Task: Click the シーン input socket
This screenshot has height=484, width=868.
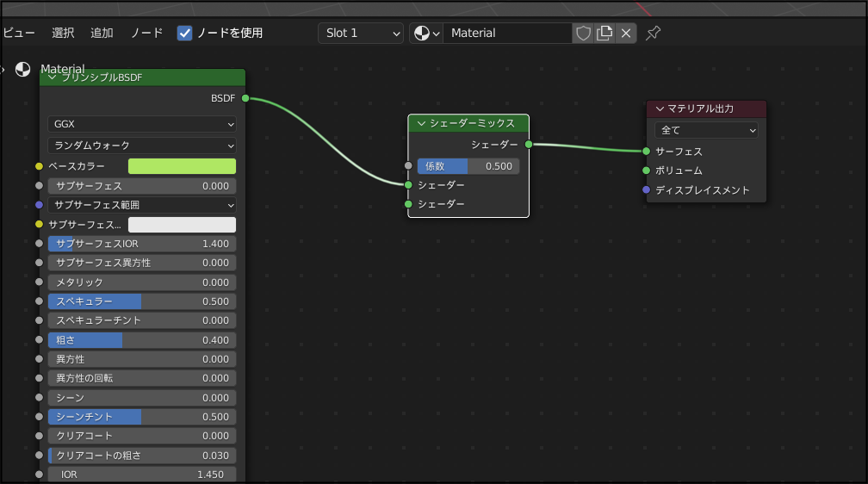Action: tap(39, 397)
